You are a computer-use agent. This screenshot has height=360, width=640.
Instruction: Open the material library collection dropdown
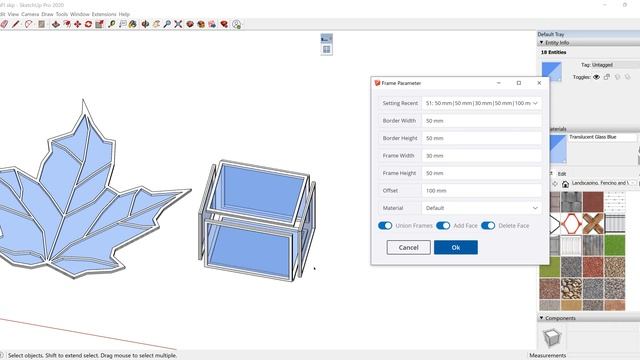click(603, 183)
